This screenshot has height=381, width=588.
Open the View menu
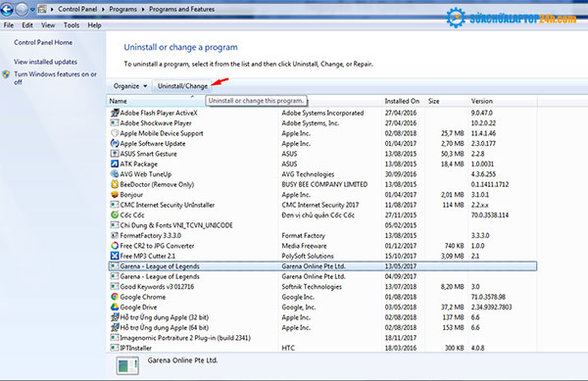[x=48, y=25]
